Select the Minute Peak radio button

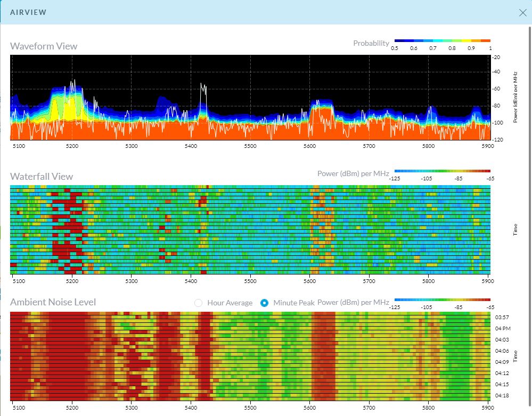pyautogui.click(x=265, y=303)
